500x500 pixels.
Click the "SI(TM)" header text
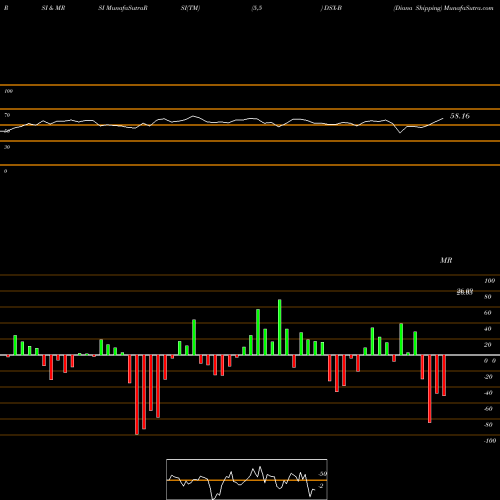[190, 8]
